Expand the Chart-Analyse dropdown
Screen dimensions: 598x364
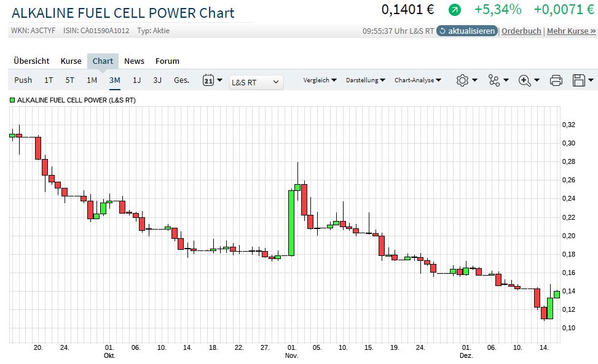tap(417, 80)
